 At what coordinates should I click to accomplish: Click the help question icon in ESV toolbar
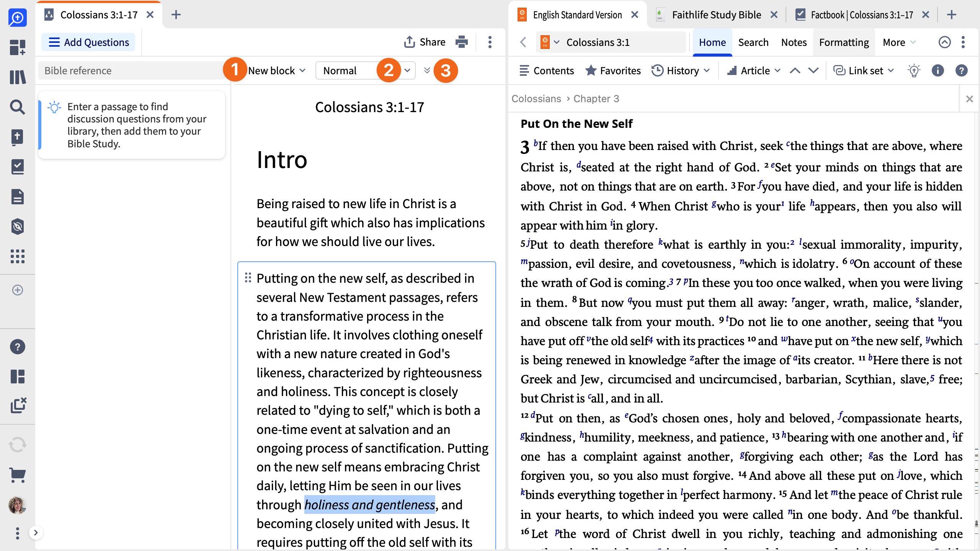pos(961,70)
